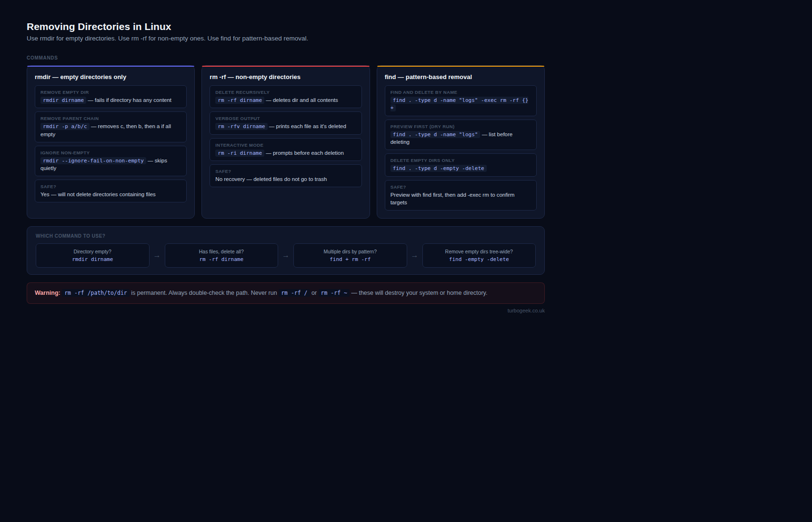The image size is (812, 522).
Task: Select the find preview dry run command
Action: 435,135
